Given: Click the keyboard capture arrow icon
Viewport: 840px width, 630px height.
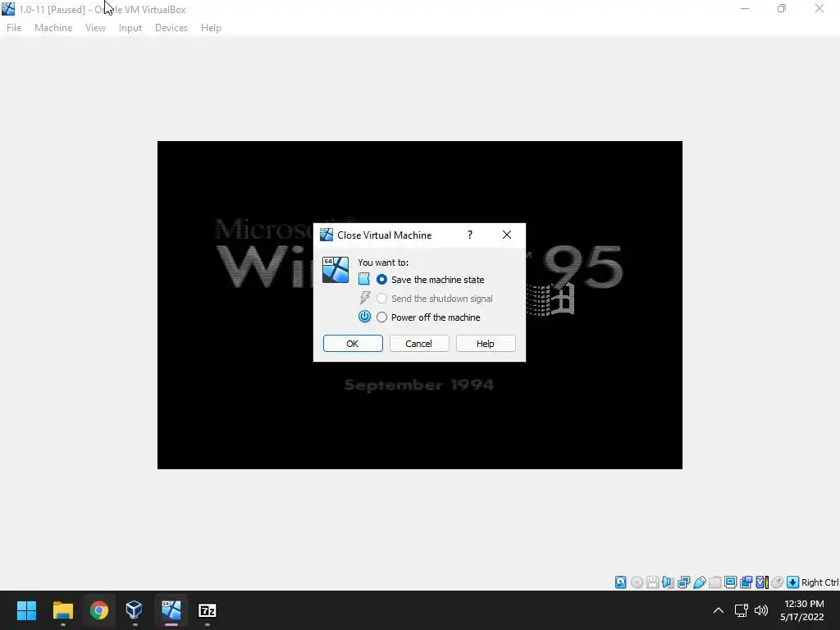Looking at the screenshot, I should point(793,582).
